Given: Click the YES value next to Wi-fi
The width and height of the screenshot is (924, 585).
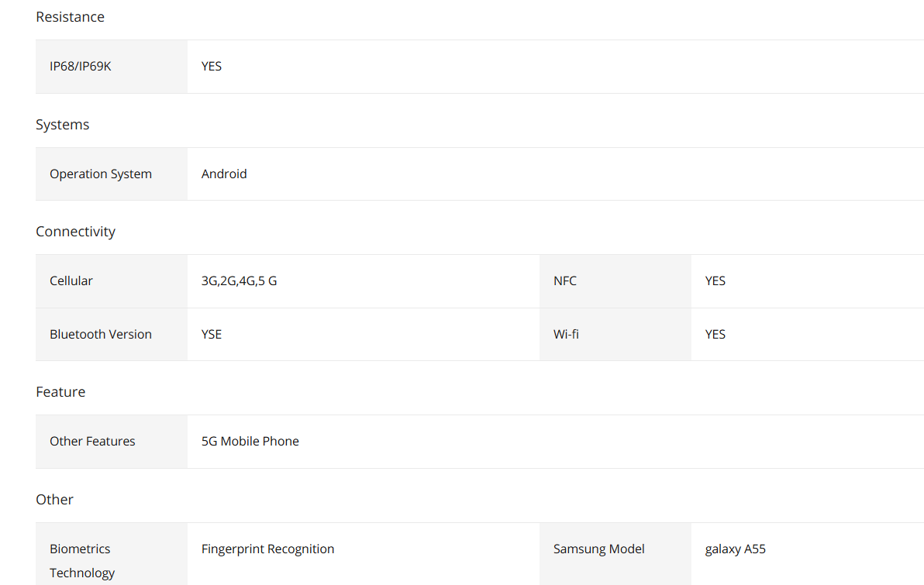Looking at the screenshot, I should [x=715, y=335].
